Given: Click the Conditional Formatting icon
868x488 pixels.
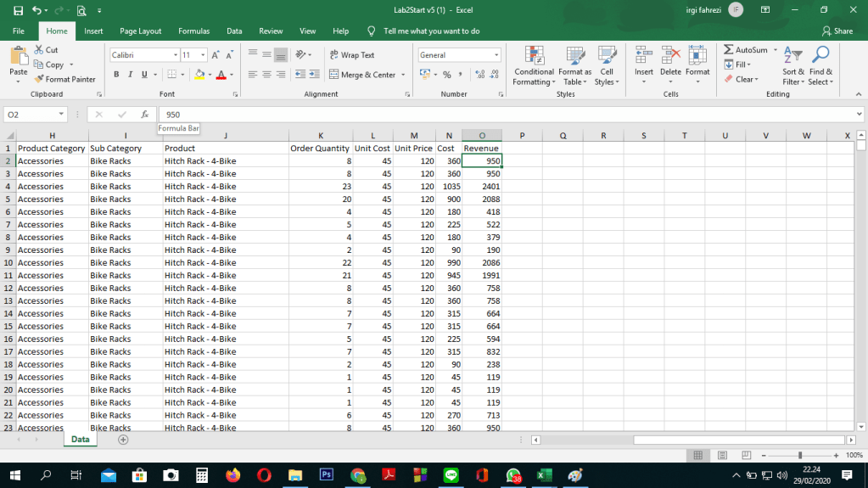Looking at the screenshot, I should pyautogui.click(x=534, y=56).
